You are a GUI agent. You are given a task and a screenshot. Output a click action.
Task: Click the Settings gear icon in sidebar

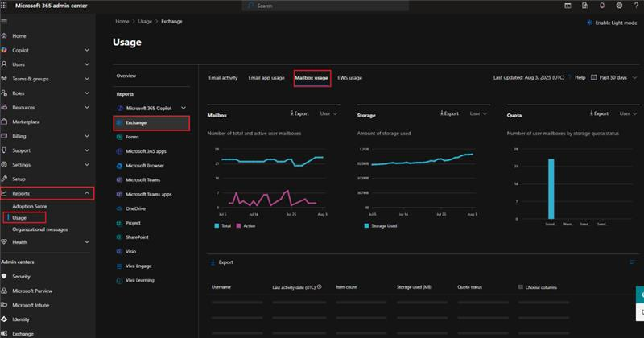pos(4,165)
